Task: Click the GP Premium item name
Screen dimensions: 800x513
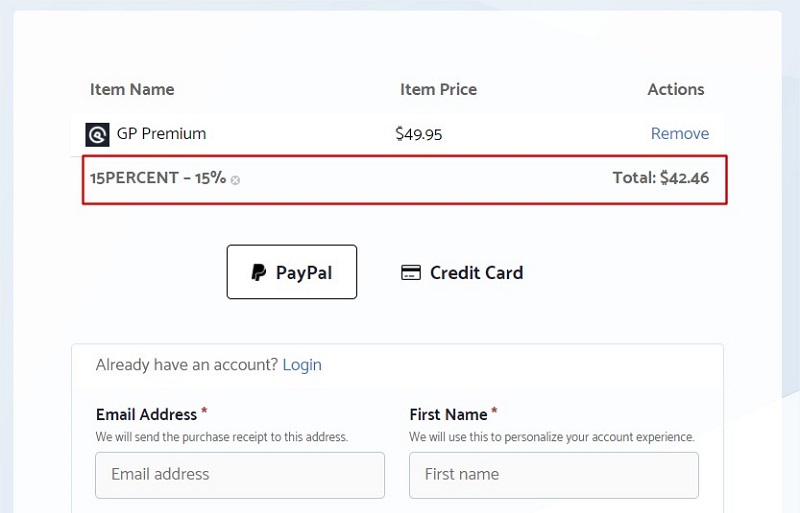Action: (x=161, y=133)
